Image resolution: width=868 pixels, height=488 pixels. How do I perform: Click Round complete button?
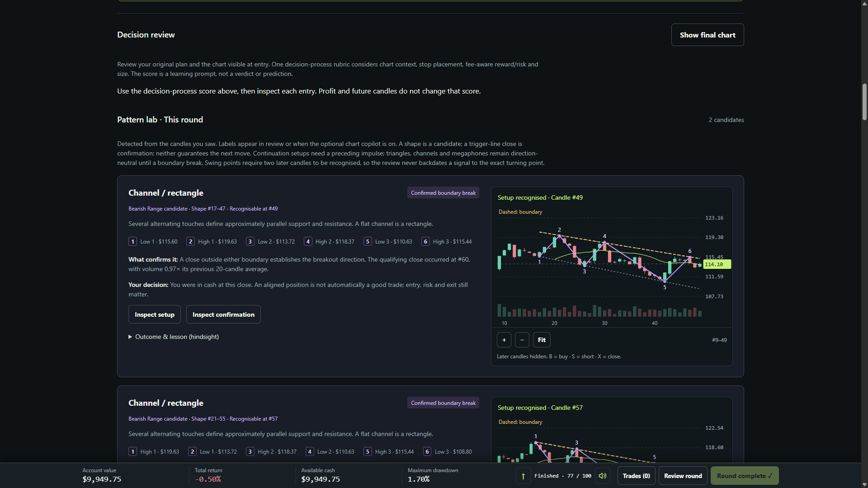click(x=745, y=476)
